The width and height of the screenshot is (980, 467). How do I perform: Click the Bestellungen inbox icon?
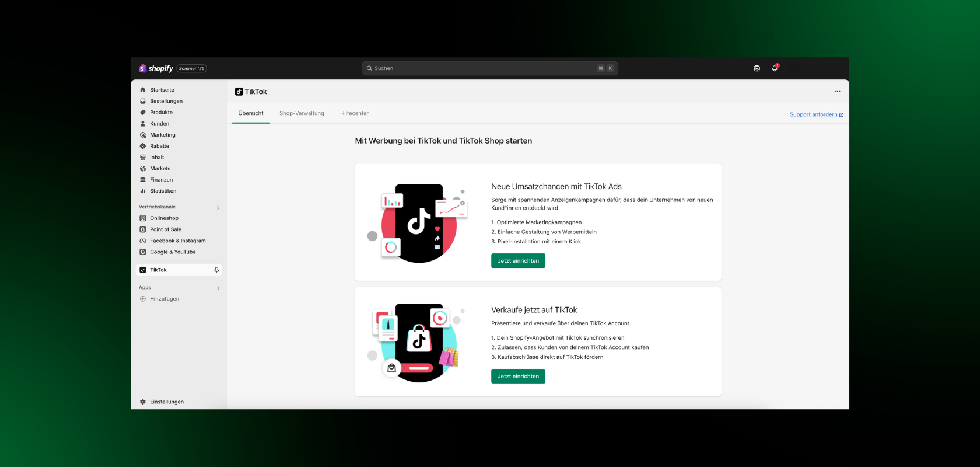pyautogui.click(x=143, y=101)
